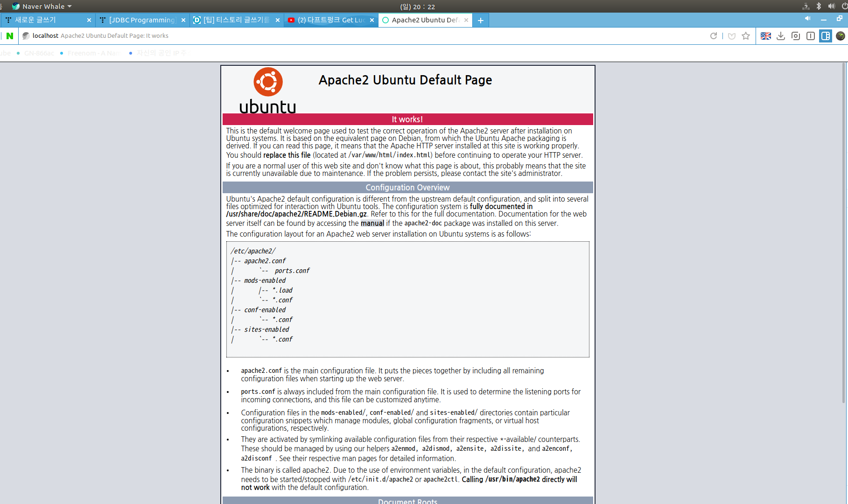Open the translation flag icon
The width and height of the screenshot is (848, 504).
coord(766,36)
